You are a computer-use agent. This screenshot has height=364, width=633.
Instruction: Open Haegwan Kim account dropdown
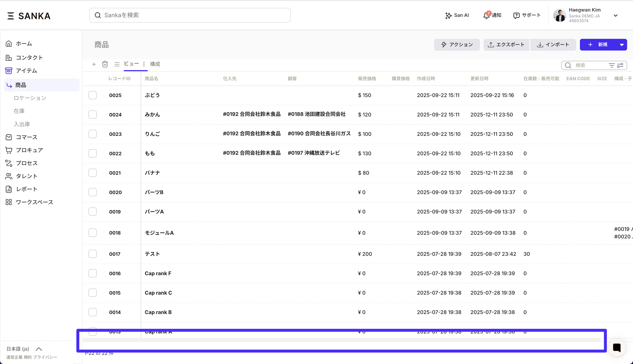coord(615,16)
